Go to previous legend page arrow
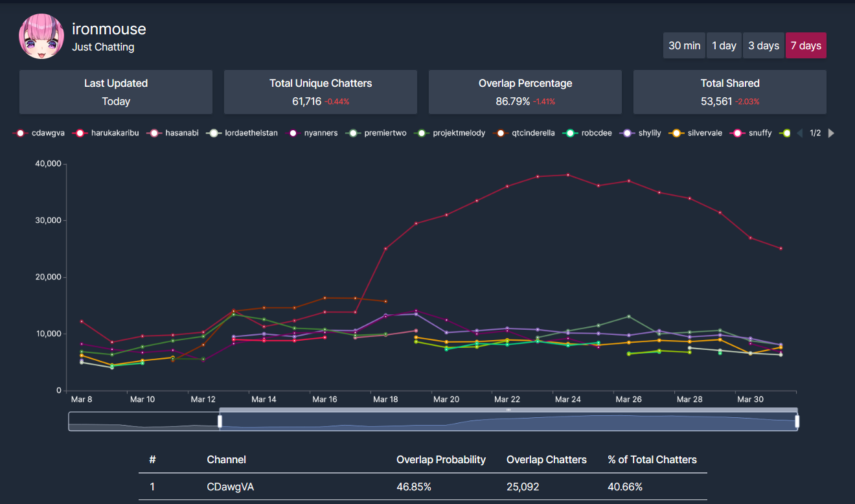Image resolution: width=855 pixels, height=504 pixels. (x=799, y=133)
